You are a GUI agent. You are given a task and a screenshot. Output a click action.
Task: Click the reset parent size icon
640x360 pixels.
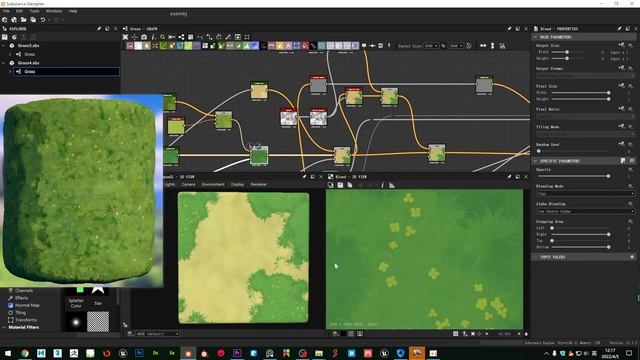[469, 46]
